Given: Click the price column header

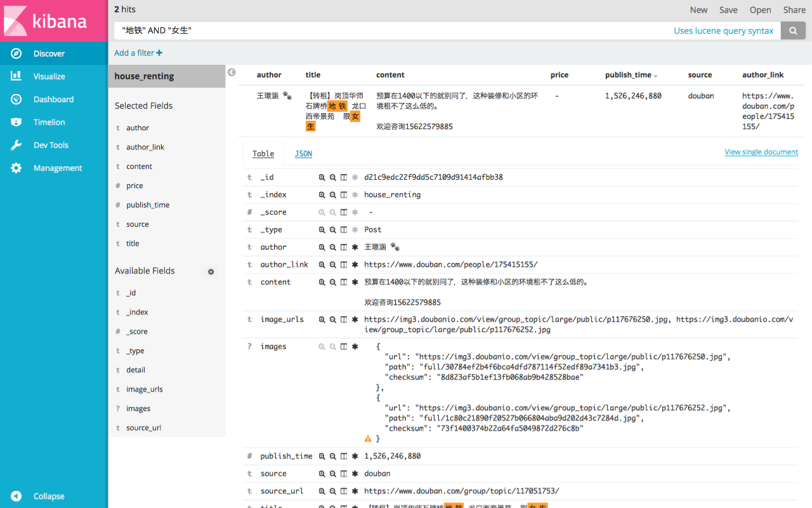Looking at the screenshot, I should 560,75.
